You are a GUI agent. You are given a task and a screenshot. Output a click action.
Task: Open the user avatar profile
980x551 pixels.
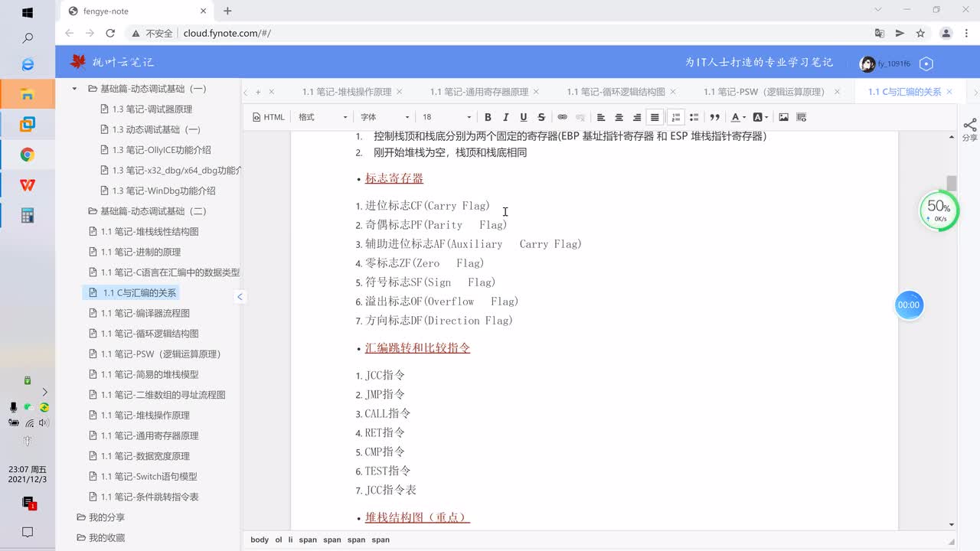[867, 64]
